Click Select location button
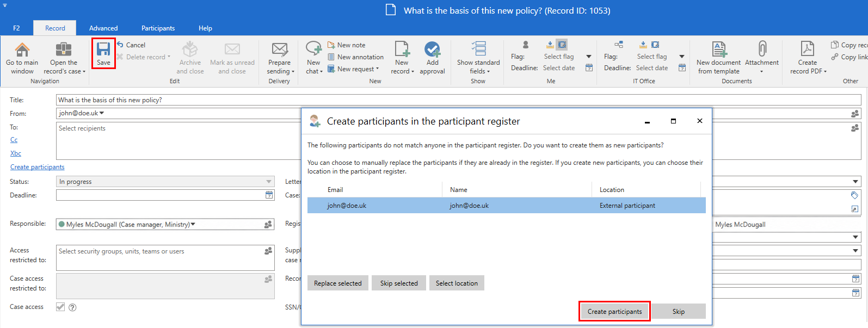The height and width of the screenshot is (328, 868). 457,283
